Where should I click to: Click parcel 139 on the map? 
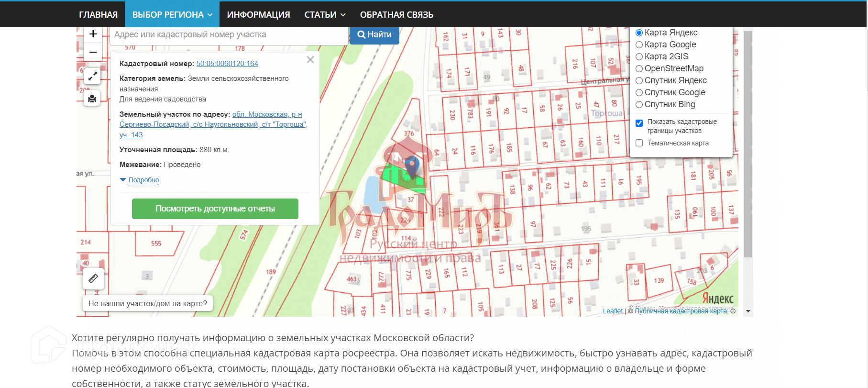(x=659, y=280)
